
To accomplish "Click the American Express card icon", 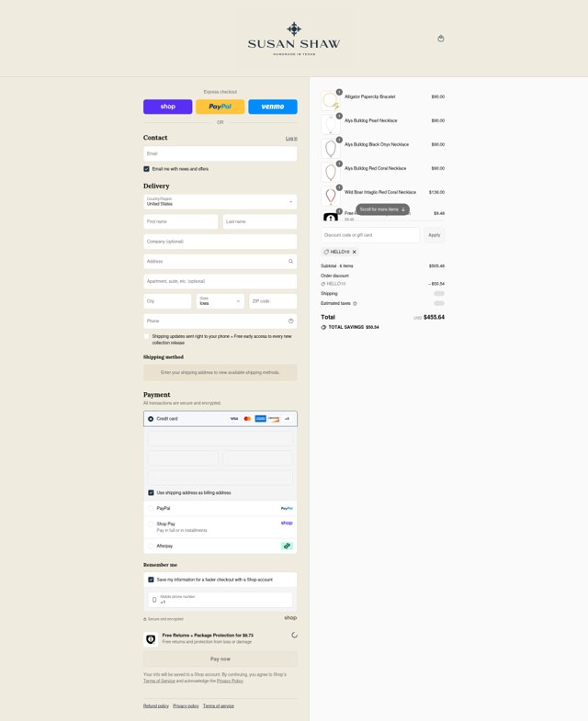I will point(260,419).
